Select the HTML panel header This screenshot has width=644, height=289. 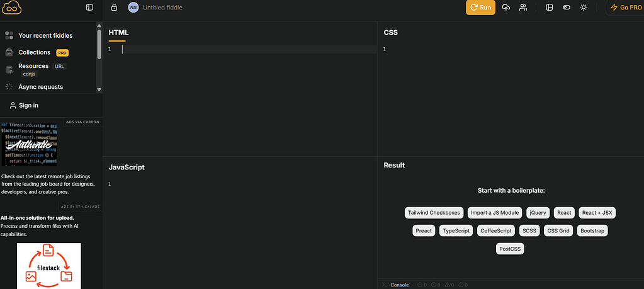click(118, 33)
